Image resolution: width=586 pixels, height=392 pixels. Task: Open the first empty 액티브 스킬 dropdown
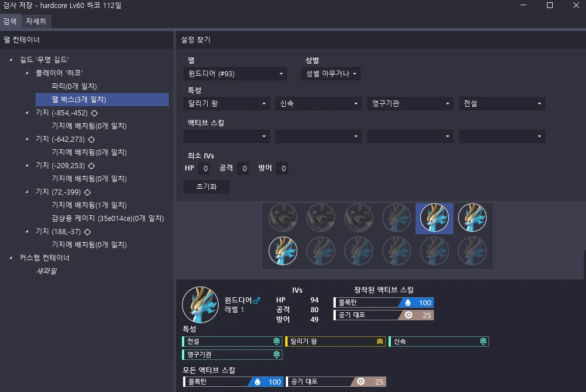coord(227,137)
